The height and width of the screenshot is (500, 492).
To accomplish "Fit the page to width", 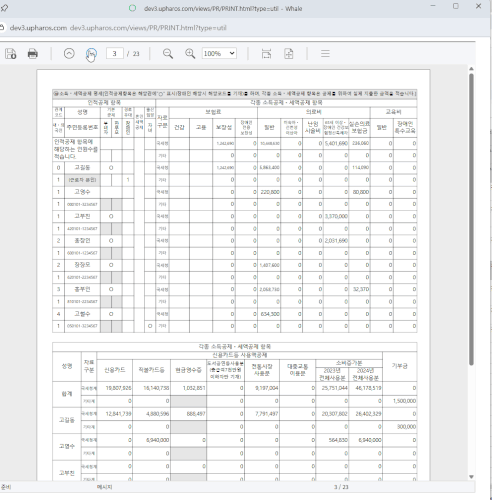I will pyautogui.click(x=266, y=54).
